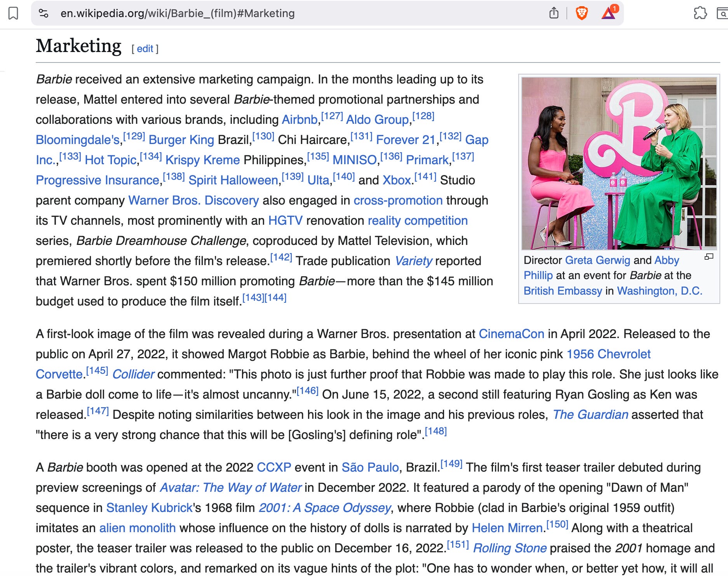This screenshot has width=728, height=576.
Task: Open Avatar: The Way of Water link
Action: coord(230,488)
